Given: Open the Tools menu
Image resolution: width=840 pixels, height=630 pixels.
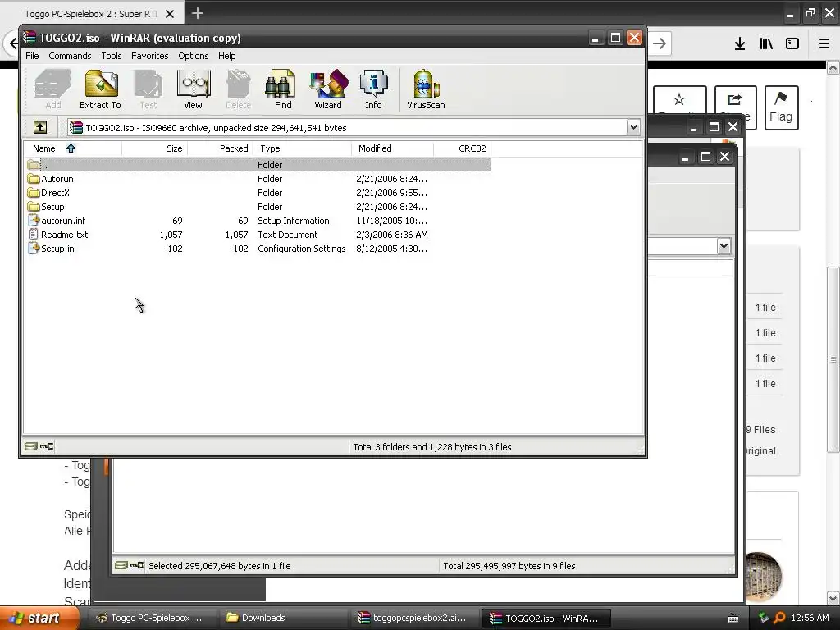Looking at the screenshot, I should point(112,56).
